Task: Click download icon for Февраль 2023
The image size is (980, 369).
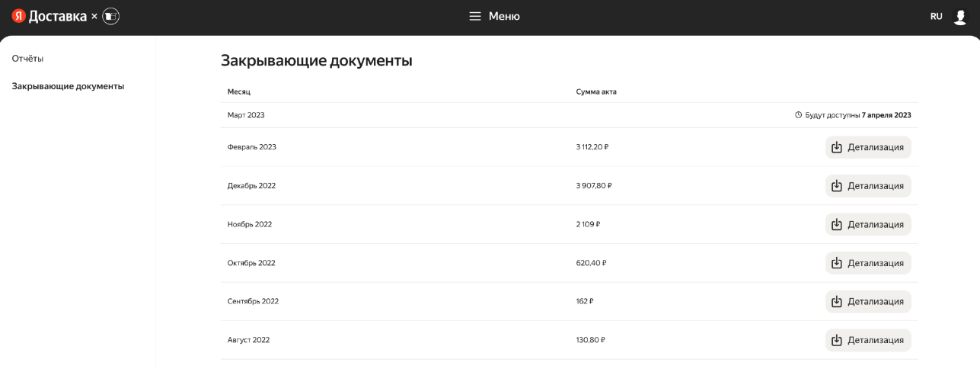Action: click(837, 147)
